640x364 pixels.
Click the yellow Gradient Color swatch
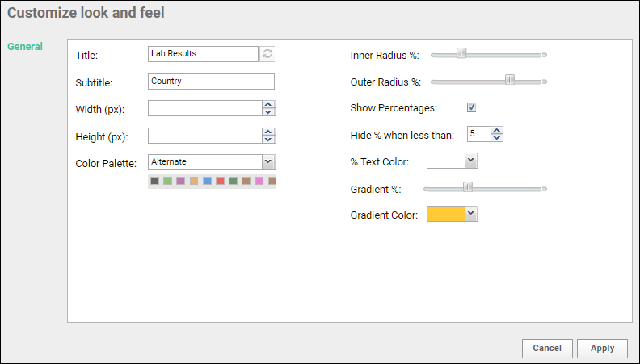coord(446,214)
